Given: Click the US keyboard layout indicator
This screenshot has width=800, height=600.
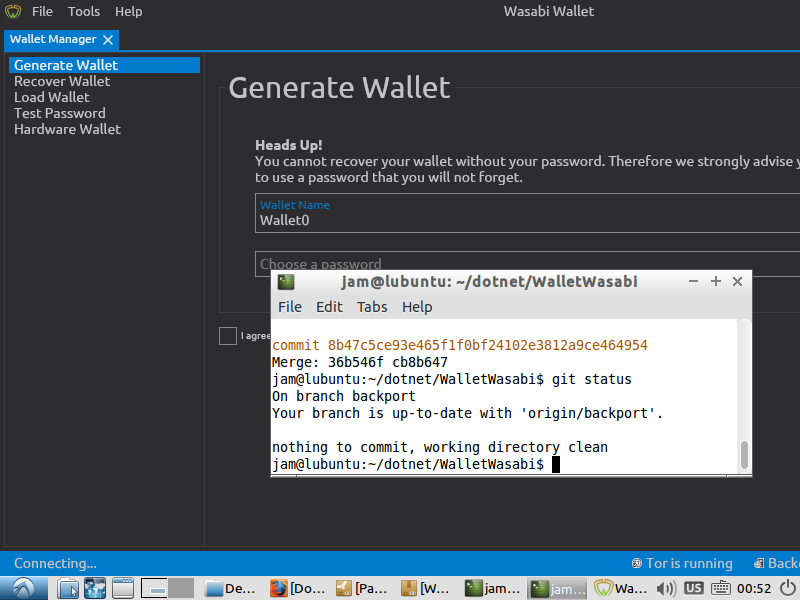Looking at the screenshot, I should (x=693, y=588).
